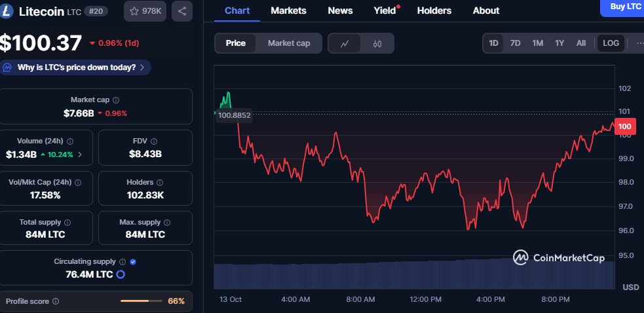Expand 'Why is LTC's price down today?'

point(76,67)
